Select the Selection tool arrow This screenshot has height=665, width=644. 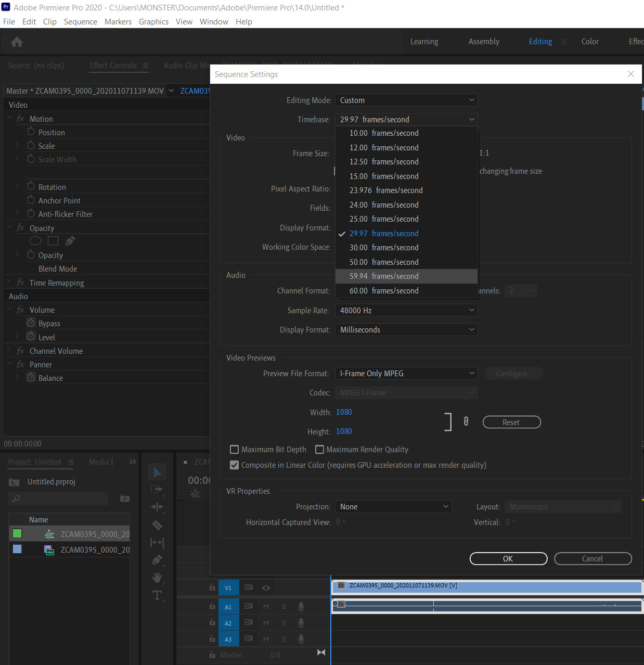(x=157, y=472)
